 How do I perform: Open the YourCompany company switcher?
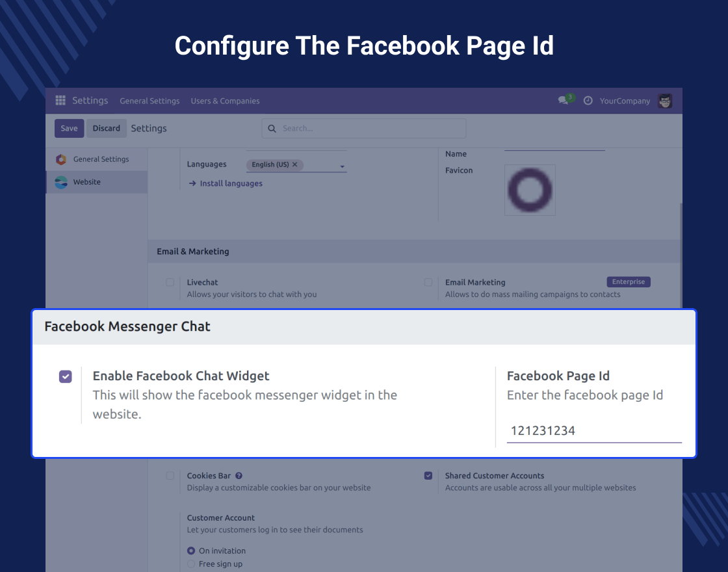pos(625,101)
